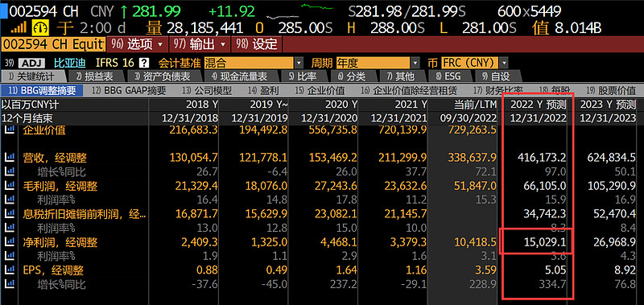Click the chart icon beside 息税折旧摊销前利润
Screen dimensions: 644x305
point(10,214)
